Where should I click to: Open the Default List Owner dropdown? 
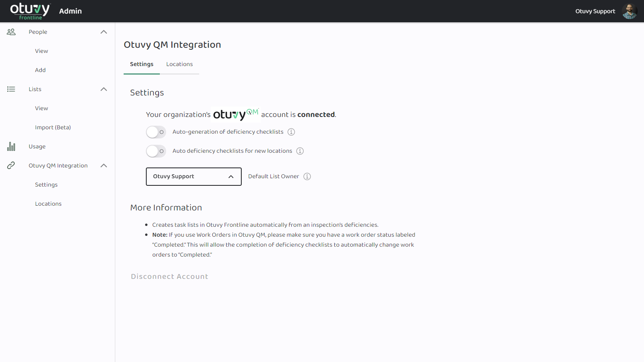click(194, 177)
